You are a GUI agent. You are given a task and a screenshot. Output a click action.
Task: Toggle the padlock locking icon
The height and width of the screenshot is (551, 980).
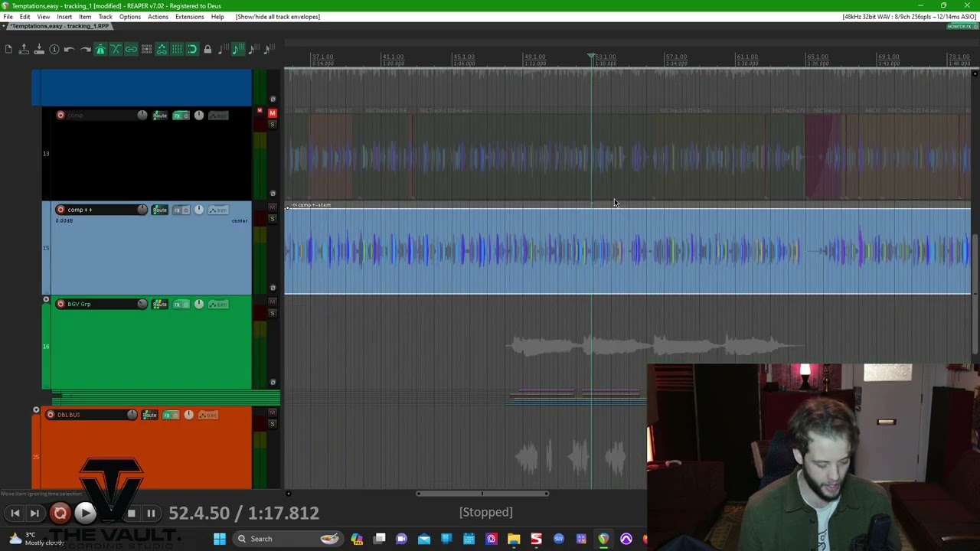click(x=207, y=49)
